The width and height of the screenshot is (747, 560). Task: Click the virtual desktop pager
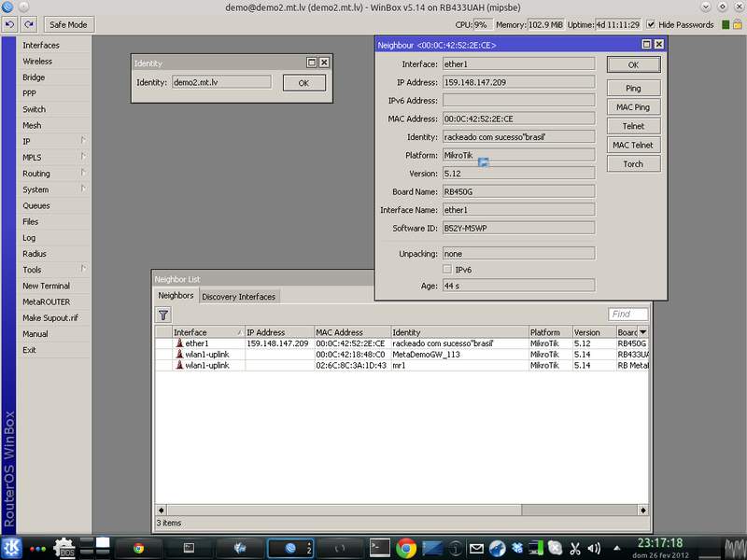pyautogui.click(x=95, y=548)
